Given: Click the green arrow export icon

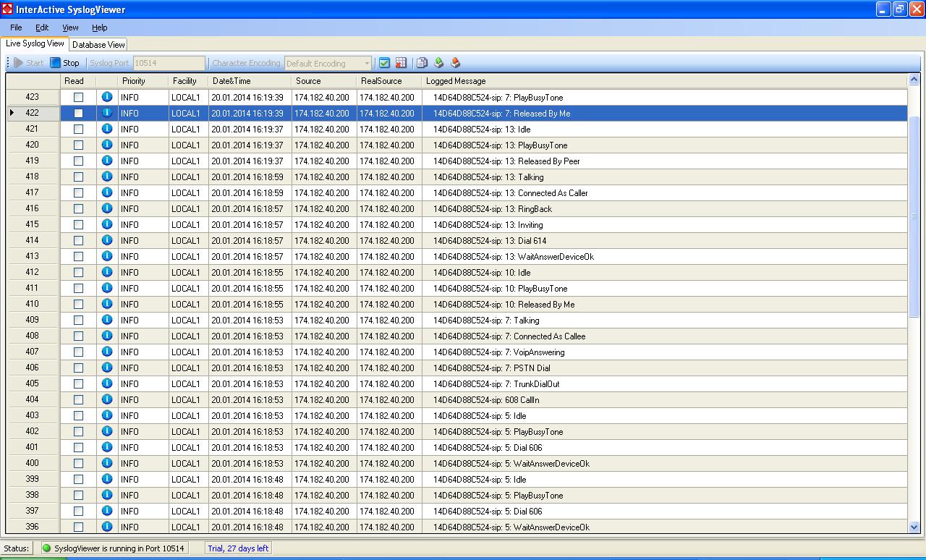Looking at the screenshot, I should point(438,63).
